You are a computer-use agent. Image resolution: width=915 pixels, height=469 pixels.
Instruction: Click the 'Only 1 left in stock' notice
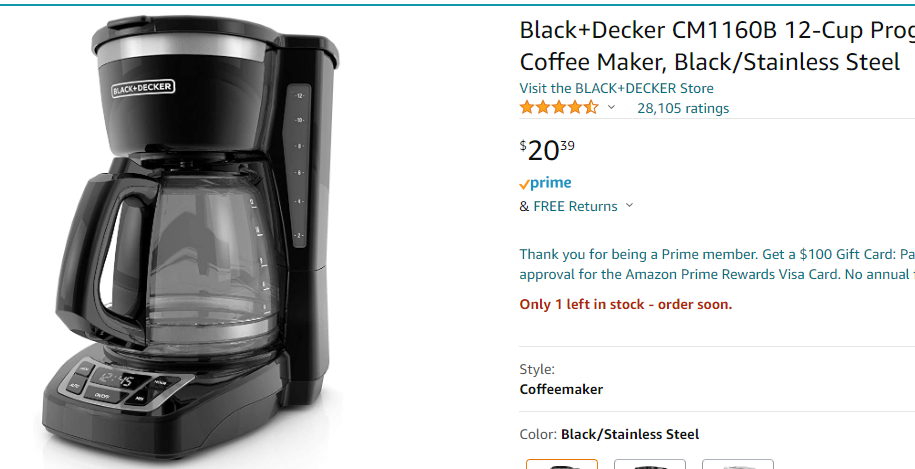click(x=626, y=304)
